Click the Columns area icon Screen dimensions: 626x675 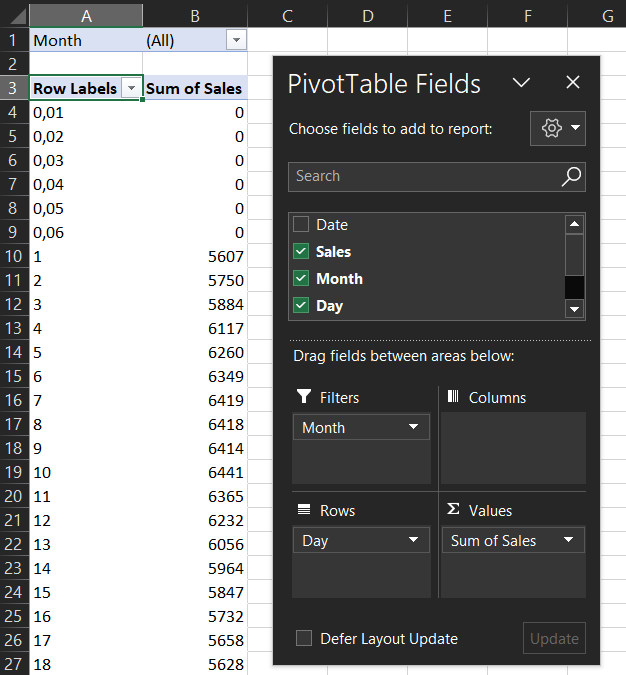(452, 397)
